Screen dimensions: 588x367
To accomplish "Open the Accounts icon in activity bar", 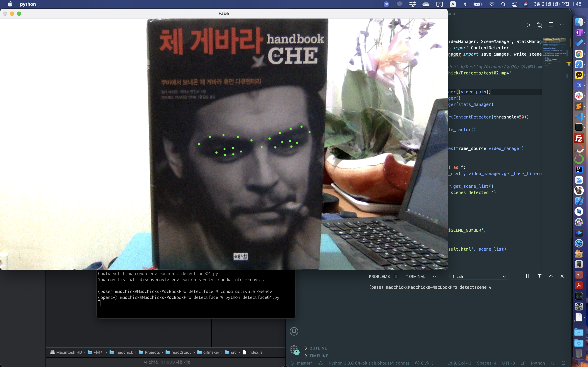I will tap(294, 331).
